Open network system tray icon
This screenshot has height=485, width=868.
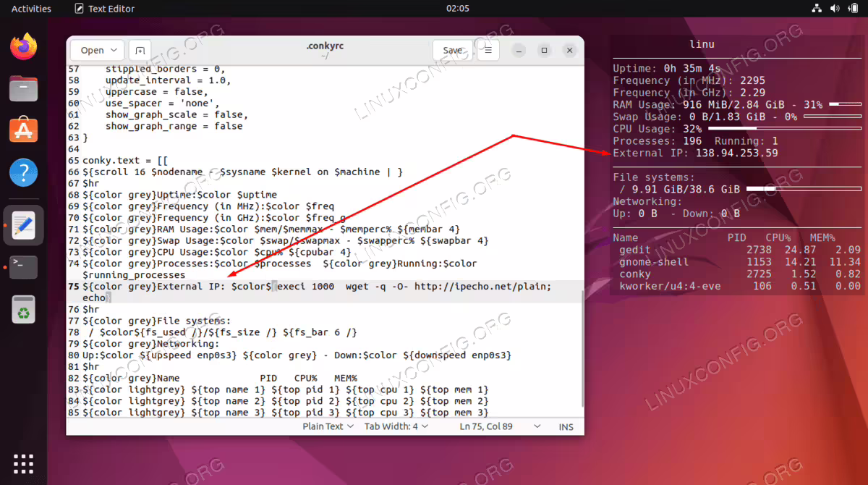tap(817, 9)
